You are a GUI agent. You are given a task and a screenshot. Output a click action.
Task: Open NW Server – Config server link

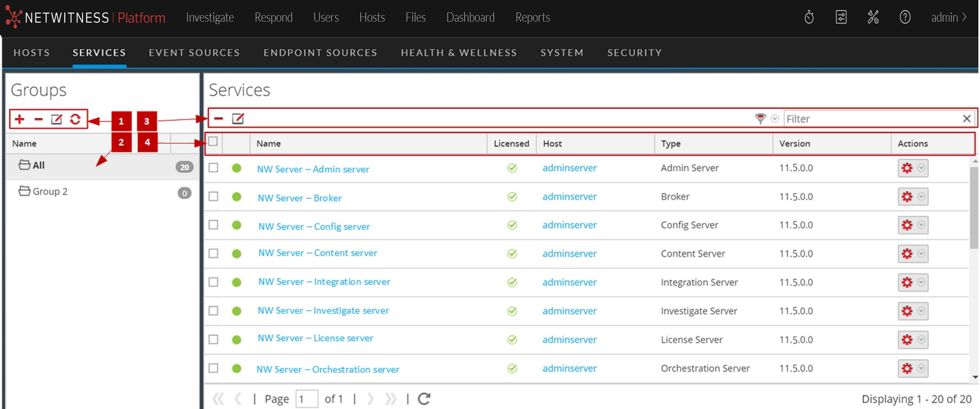(314, 227)
